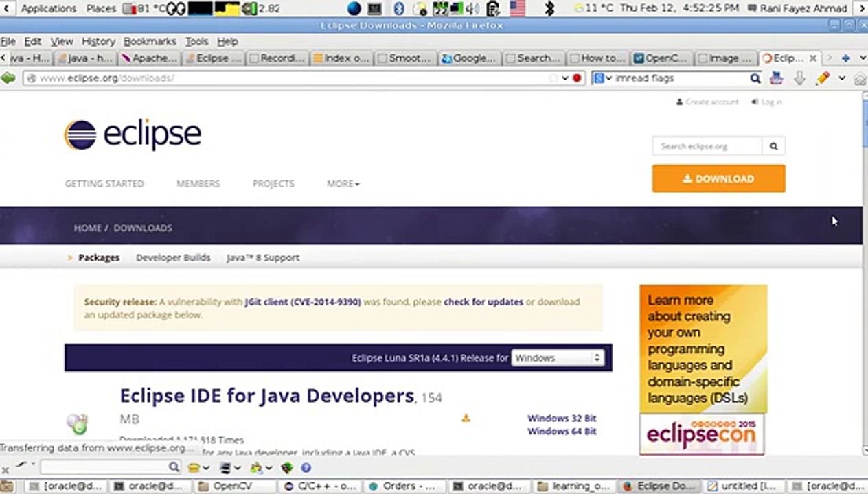Click the Eclipse IDE for Java Developers title

[267, 396]
